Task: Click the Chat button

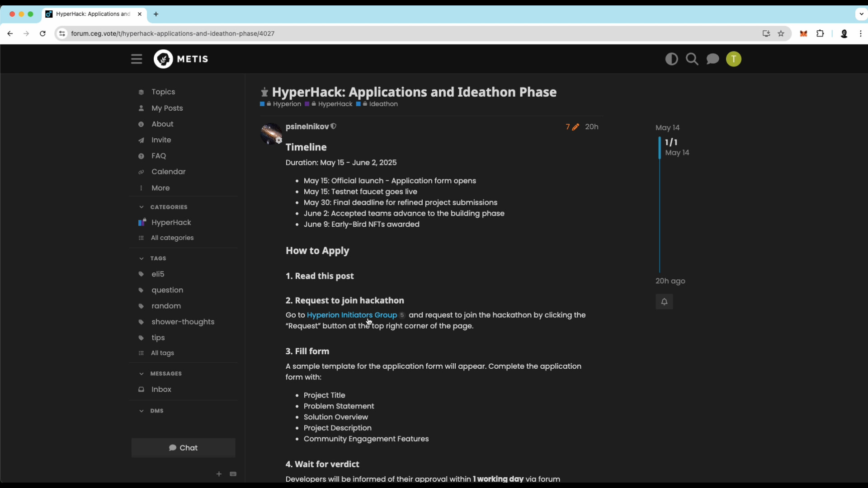Action: pos(183,448)
